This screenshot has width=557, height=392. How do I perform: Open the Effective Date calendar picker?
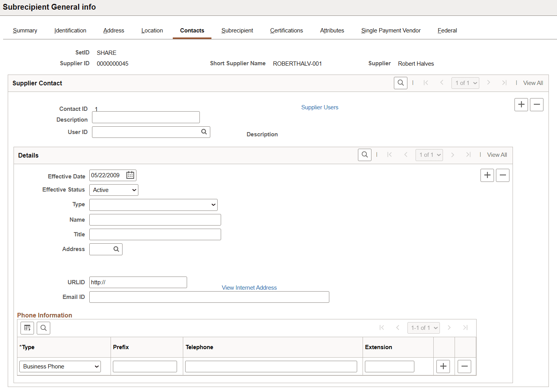click(x=130, y=175)
